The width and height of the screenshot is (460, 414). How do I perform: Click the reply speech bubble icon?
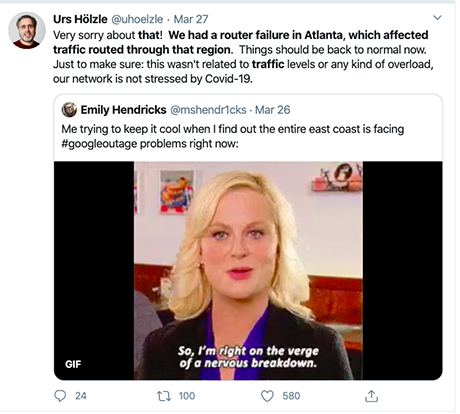point(60,396)
